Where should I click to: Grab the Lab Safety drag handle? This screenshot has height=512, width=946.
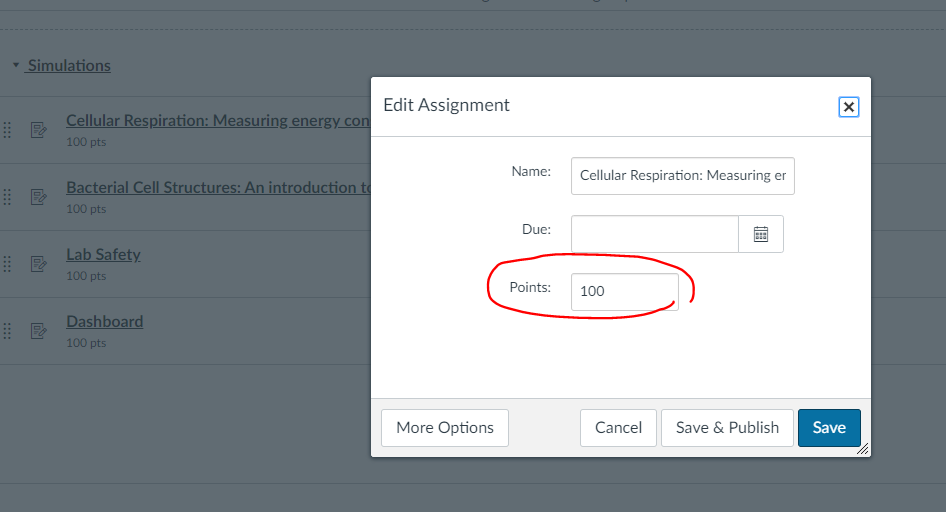(7, 264)
